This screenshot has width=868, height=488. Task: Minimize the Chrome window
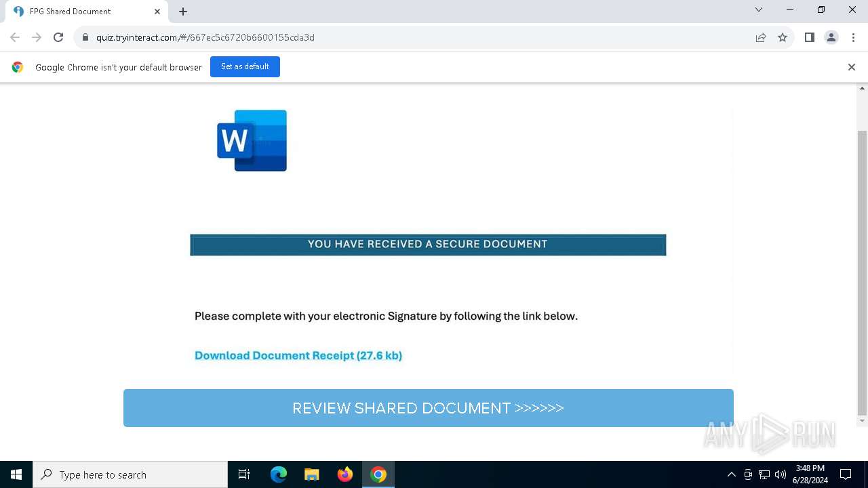coord(790,9)
